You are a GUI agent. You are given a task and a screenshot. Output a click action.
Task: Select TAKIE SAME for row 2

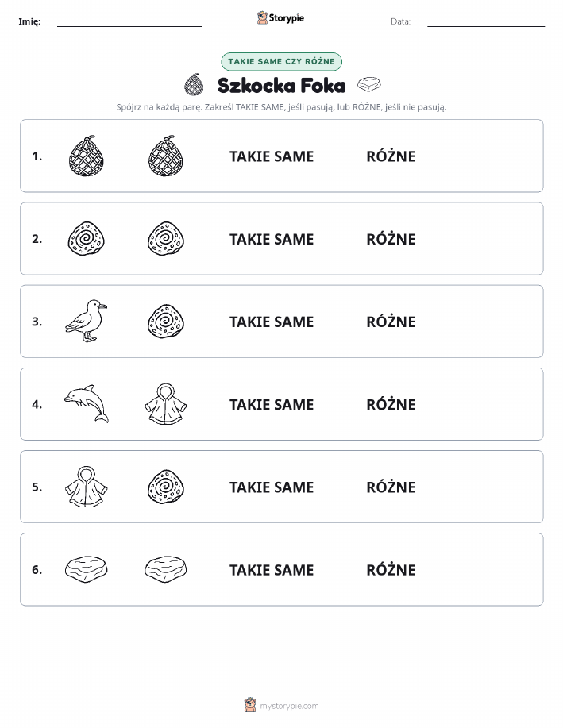pyautogui.click(x=272, y=239)
